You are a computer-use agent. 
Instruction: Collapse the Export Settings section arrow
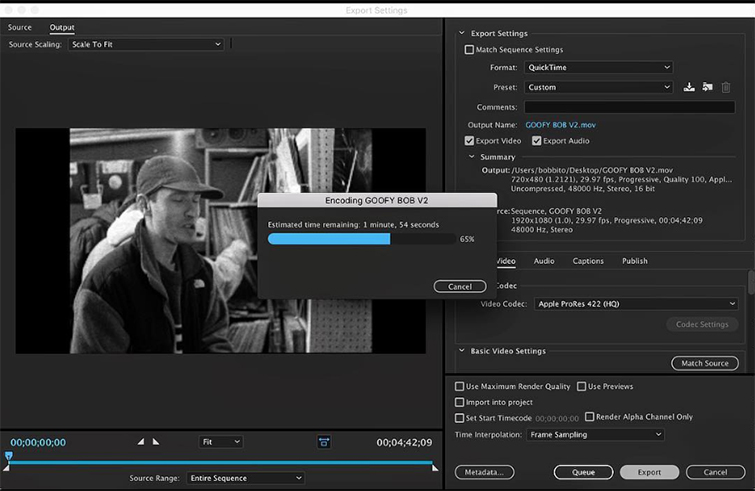point(461,31)
